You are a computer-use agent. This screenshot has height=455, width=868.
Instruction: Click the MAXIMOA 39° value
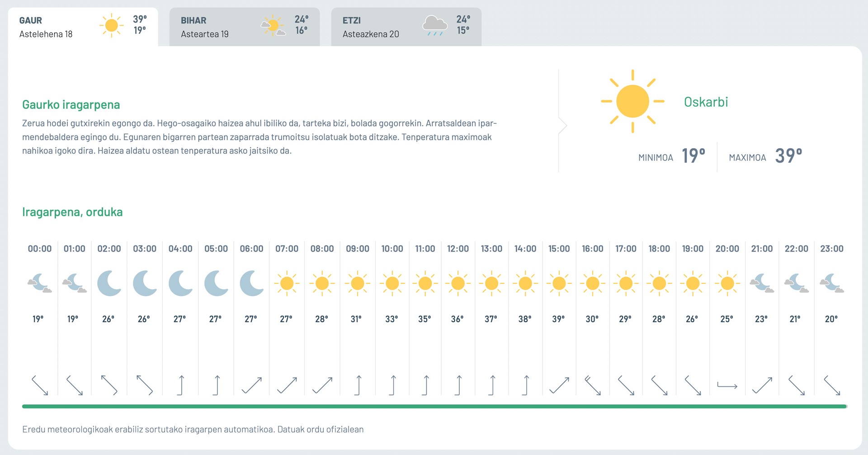(x=765, y=156)
